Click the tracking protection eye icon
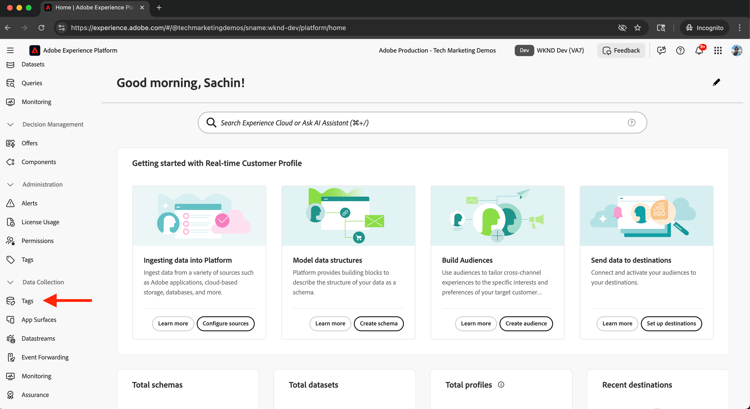Image resolution: width=750 pixels, height=409 pixels. point(622,28)
